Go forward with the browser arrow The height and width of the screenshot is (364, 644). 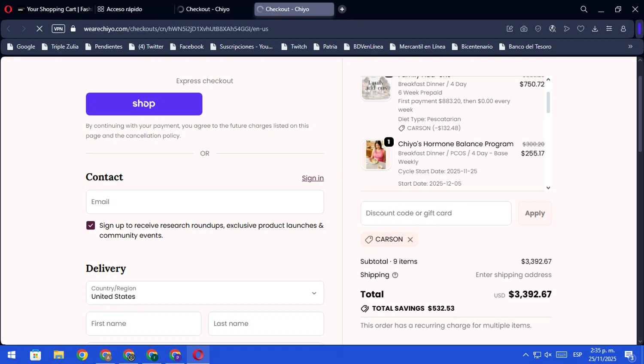coord(24,29)
